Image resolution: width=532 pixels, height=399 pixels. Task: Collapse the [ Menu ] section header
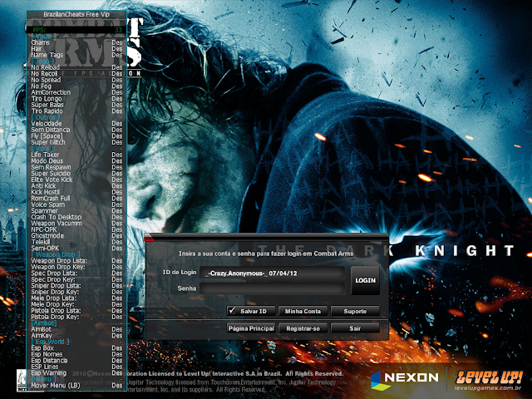43,379
